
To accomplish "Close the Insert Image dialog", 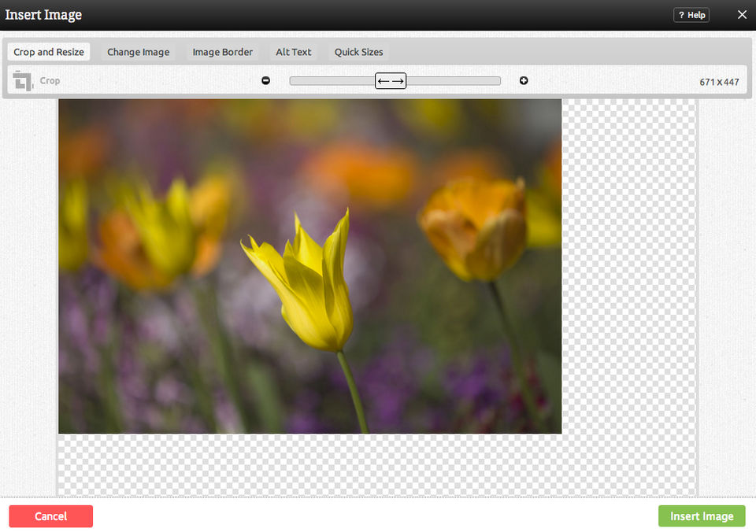I will point(742,15).
